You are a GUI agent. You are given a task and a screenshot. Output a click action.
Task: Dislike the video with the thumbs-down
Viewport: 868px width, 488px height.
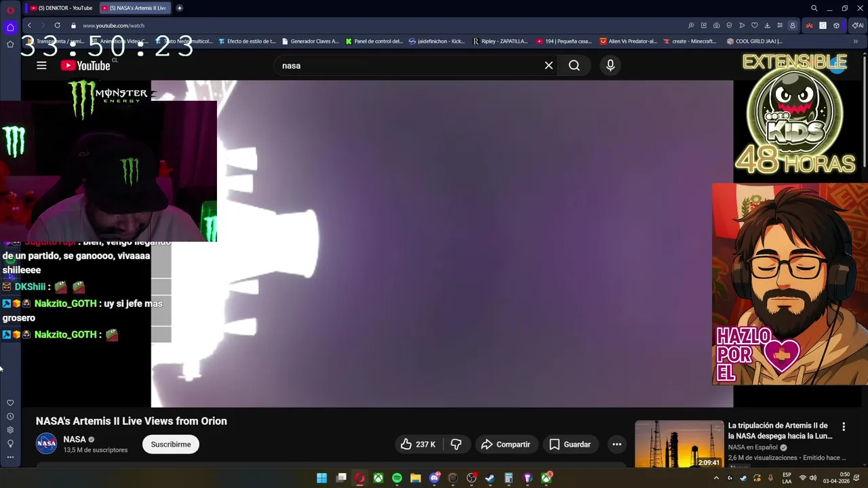456,445
